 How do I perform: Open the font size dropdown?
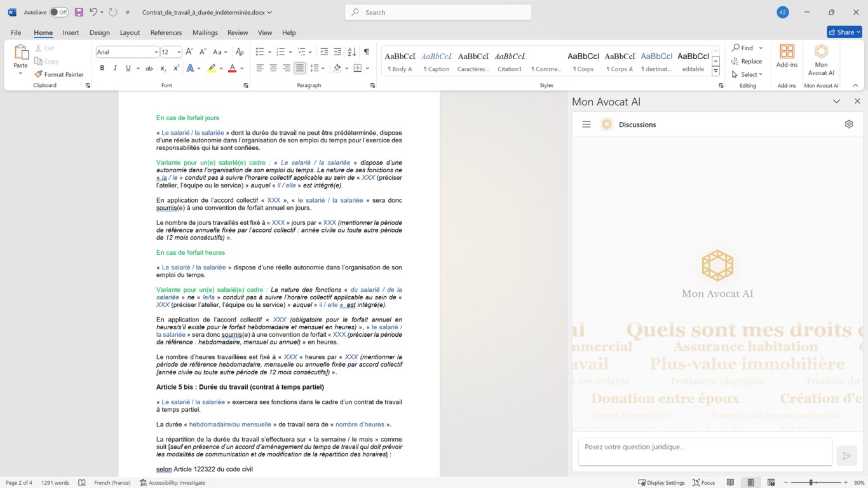[x=179, y=52]
